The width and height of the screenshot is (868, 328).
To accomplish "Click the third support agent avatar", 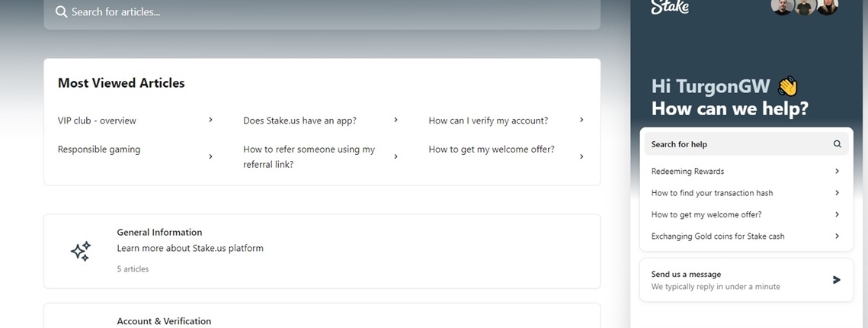I will [x=827, y=5].
